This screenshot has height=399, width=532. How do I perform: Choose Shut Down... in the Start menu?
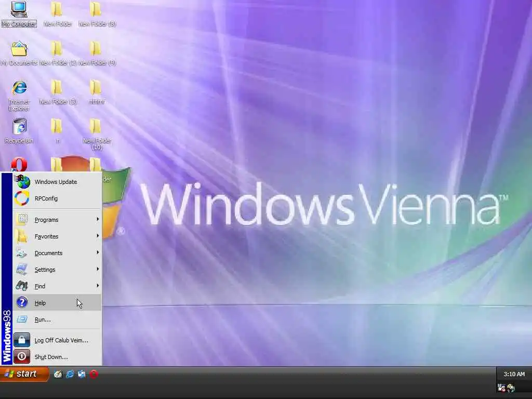[x=57, y=357]
